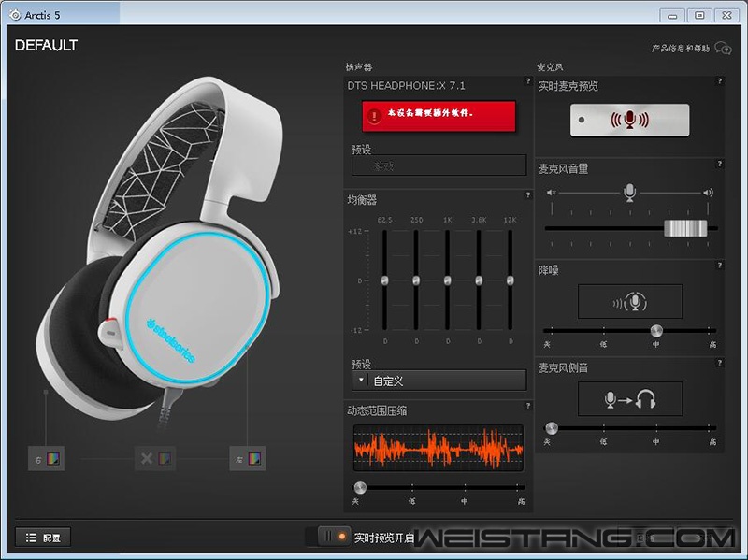Click the loud speaker icon on mic volume
This screenshot has height=560, width=748.
click(x=708, y=193)
